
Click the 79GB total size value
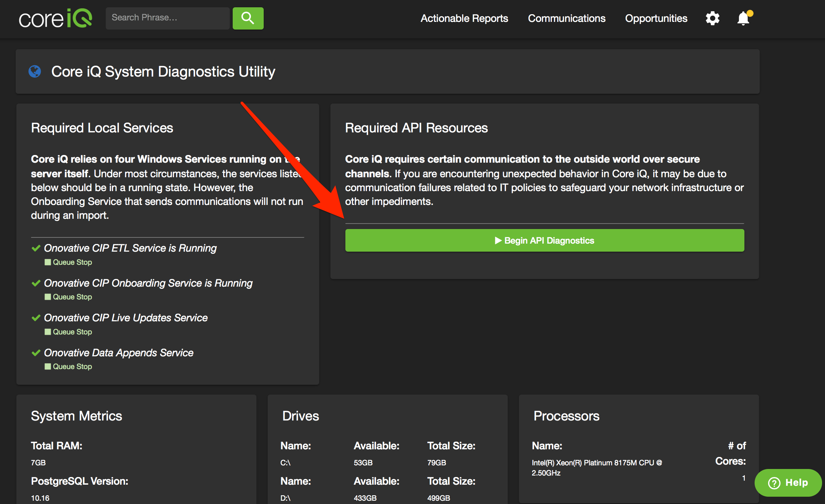(437, 463)
